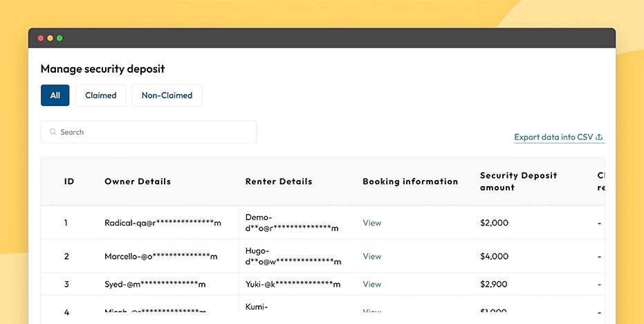Click the Renter Details column header

(279, 181)
